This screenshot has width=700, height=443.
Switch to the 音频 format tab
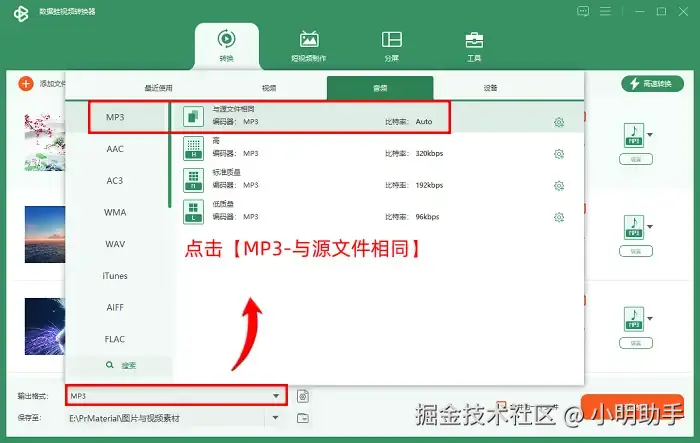(380, 88)
